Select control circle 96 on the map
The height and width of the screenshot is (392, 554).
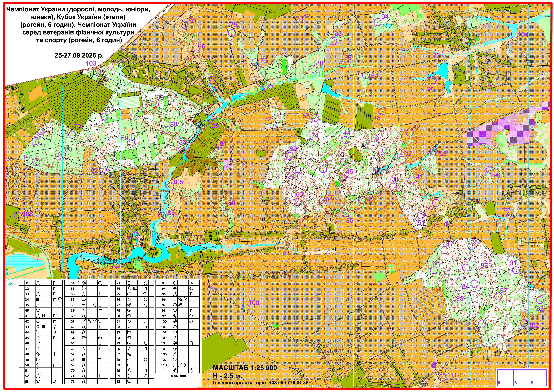click(x=489, y=170)
